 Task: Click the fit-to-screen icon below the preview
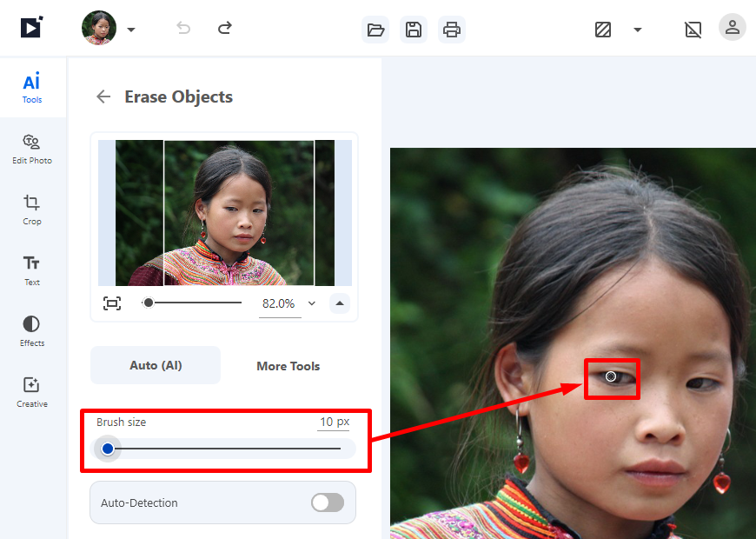pyautogui.click(x=112, y=303)
